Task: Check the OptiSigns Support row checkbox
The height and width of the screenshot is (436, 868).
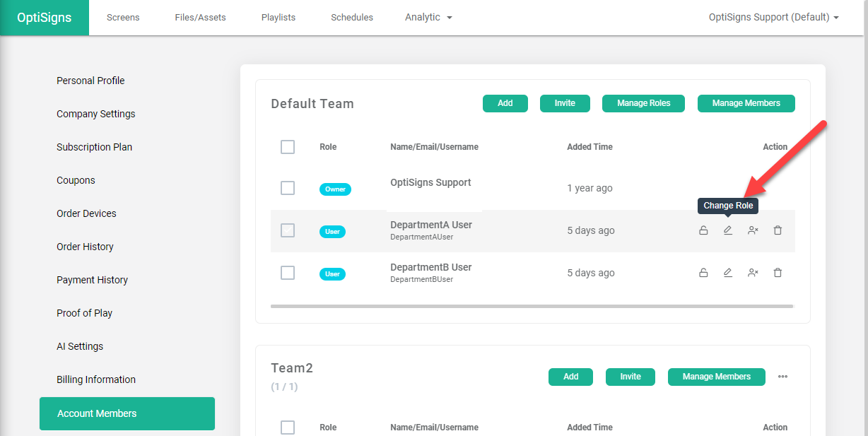Action: pos(288,188)
